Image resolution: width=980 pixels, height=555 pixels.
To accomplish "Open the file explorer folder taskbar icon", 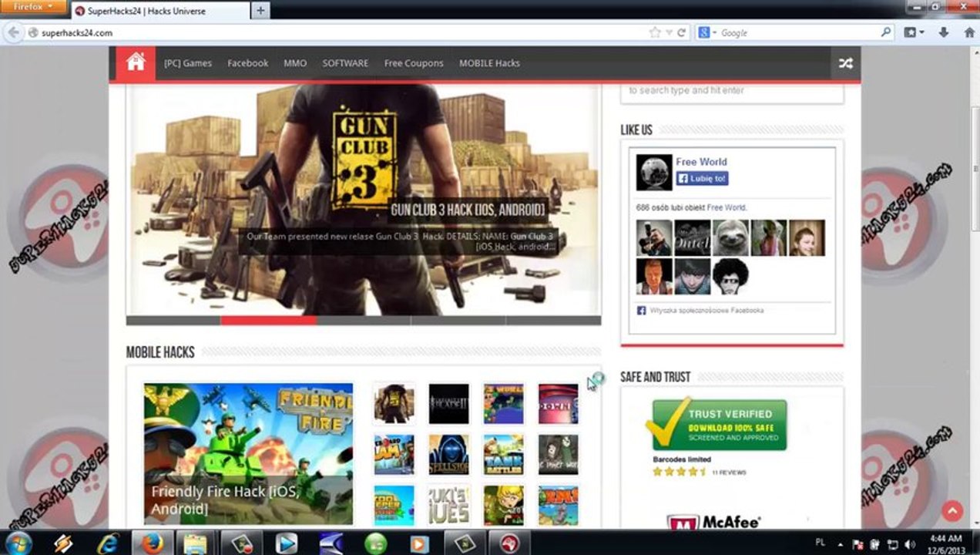I will click(x=196, y=543).
